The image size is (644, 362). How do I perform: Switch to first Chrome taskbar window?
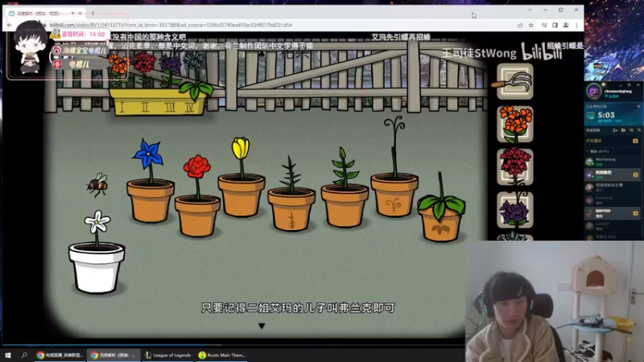click(x=60, y=356)
